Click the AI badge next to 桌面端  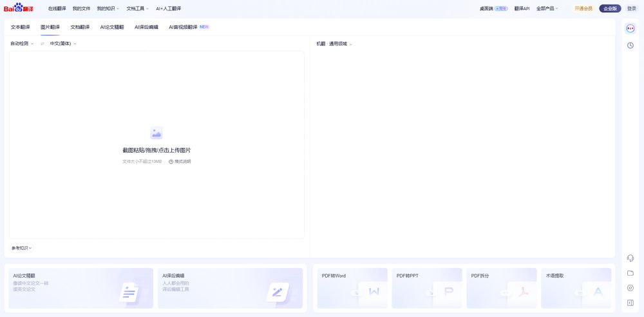pyautogui.click(x=500, y=8)
